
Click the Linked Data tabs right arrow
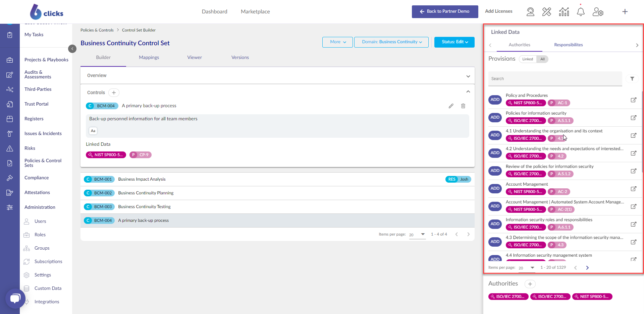637,45
